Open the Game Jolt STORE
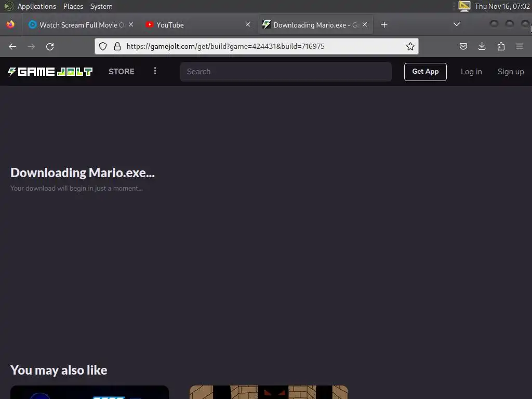 [x=122, y=72]
